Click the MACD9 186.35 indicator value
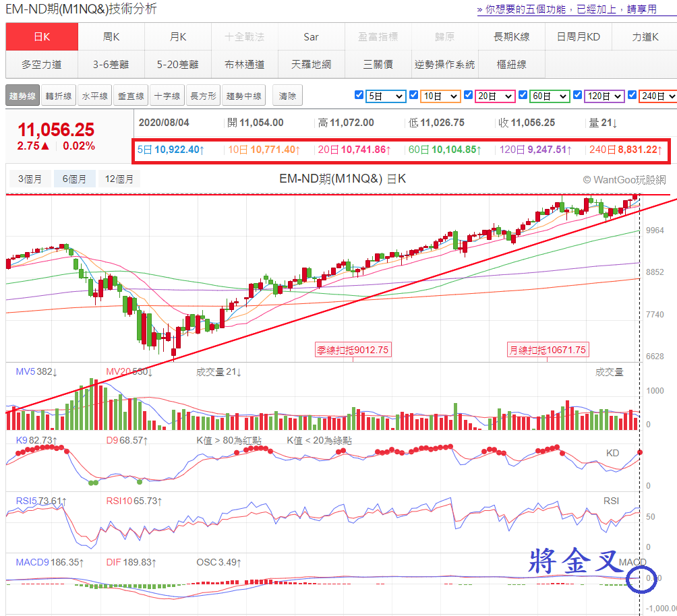This screenshot has width=677, height=616. coord(50,563)
